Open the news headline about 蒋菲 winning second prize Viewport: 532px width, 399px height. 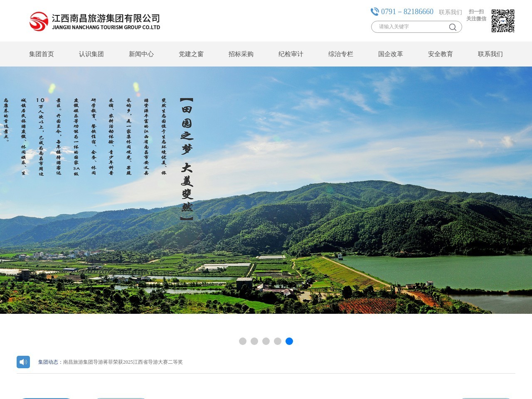click(123, 362)
